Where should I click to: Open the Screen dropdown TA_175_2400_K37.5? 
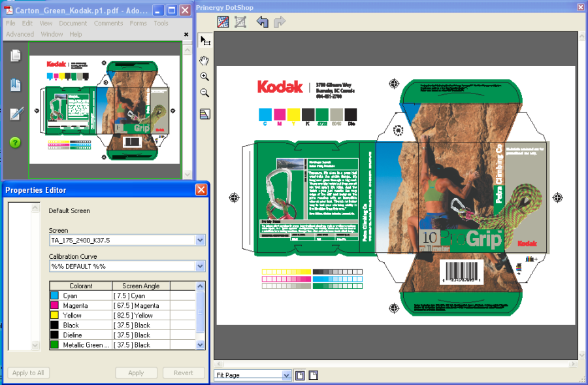click(x=201, y=240)
